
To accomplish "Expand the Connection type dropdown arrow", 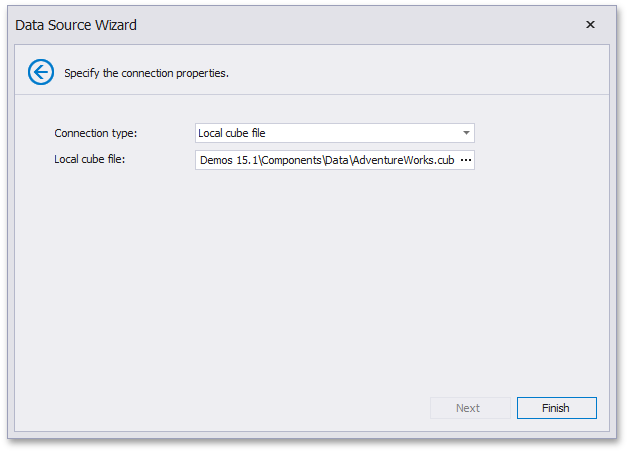I will tap(466, 133).
